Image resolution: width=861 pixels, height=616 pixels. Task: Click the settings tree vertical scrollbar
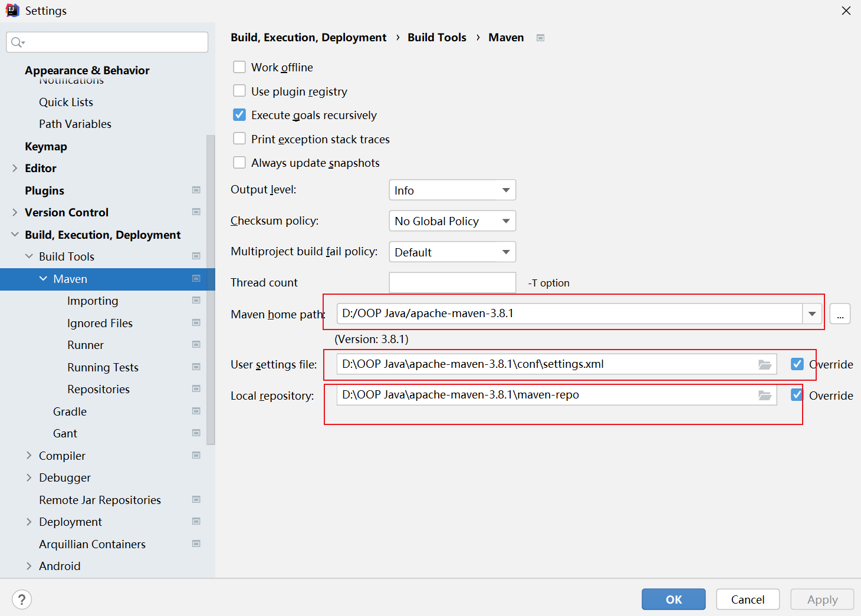coord(211,289)
